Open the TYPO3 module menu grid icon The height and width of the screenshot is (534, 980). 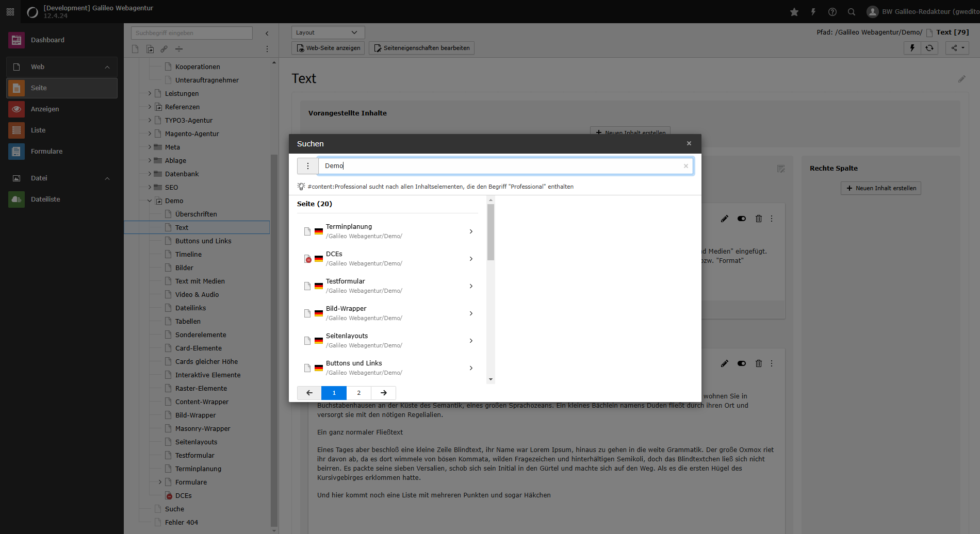pos(10,11)
